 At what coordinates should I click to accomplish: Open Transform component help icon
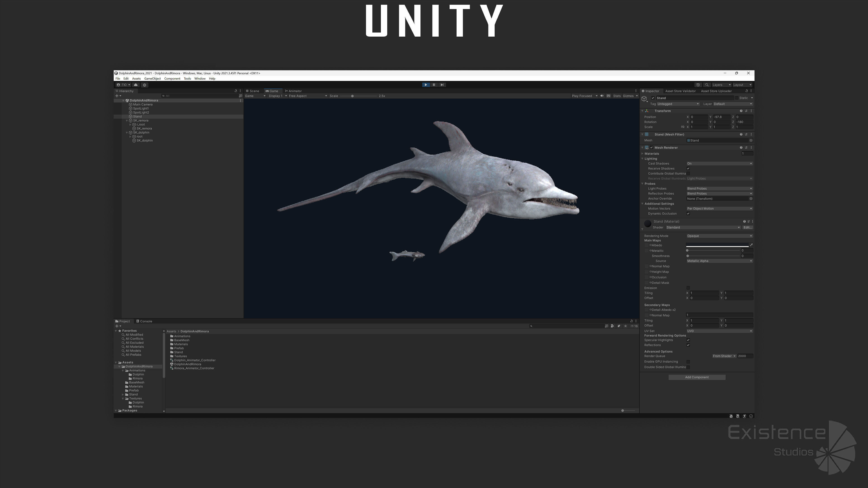(x=741, y=111)
